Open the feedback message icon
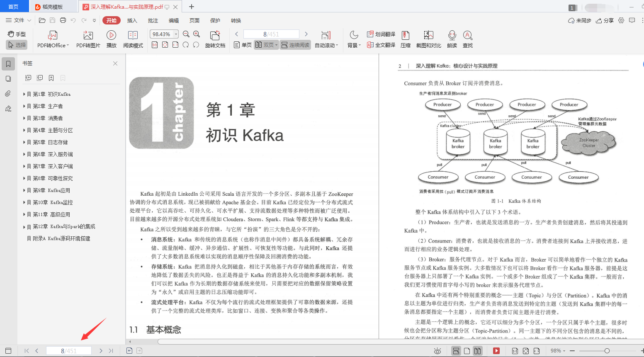Viewport: 644px width, 357px height. (x=632, y=20)
